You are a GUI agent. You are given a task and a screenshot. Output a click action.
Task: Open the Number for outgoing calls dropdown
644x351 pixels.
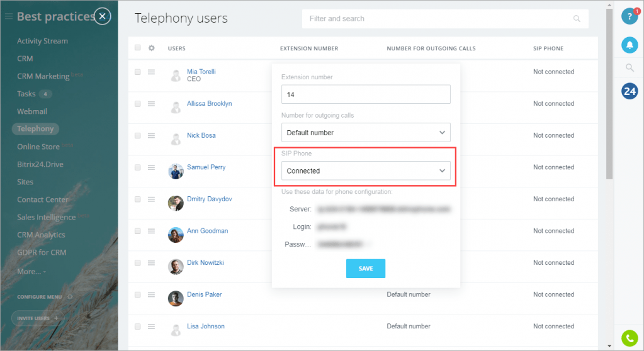click(x=366, y=133)
